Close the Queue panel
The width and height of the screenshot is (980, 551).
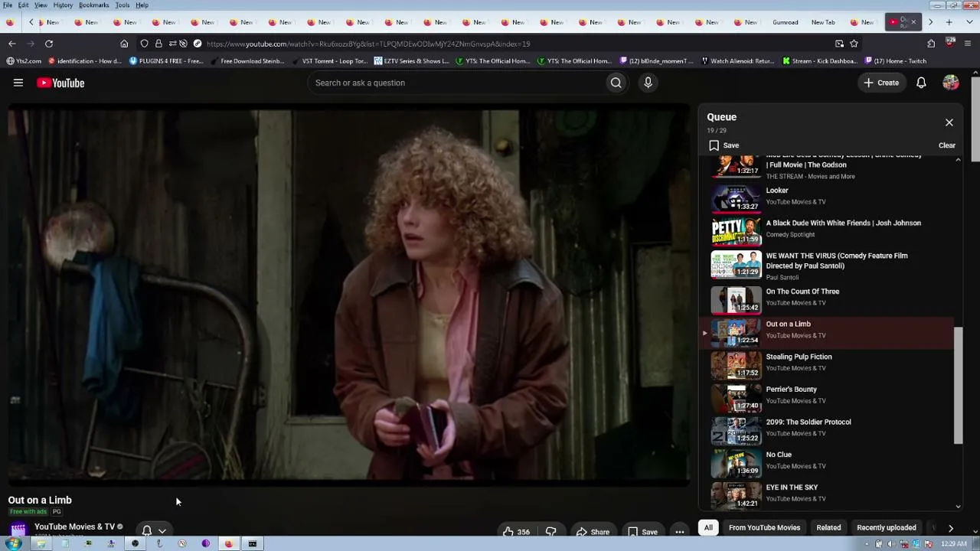(949, 122)
